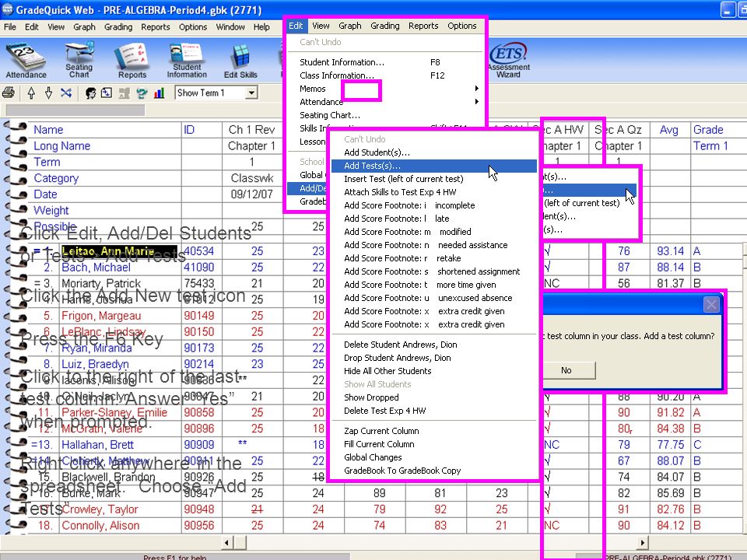Viewport: 747px width, 560px height.
Task: Click the Avg column header
Action: (x=669, y=130)
